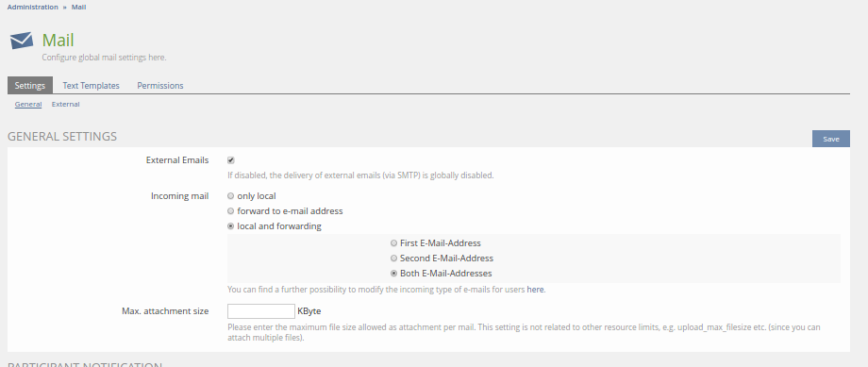Select the General sub-tab
Screen dimensions: 868x367
(x=28, y=104)
